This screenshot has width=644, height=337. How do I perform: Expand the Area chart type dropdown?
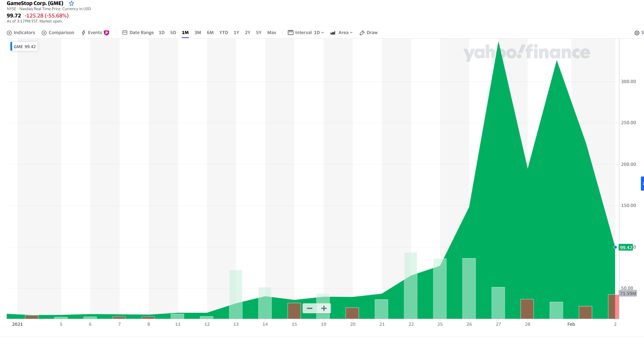click(341, 33)
